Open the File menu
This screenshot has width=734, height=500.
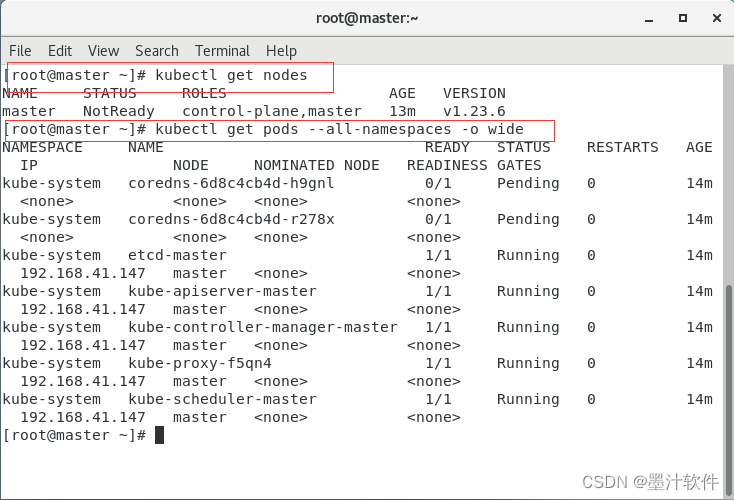click(20, 51)
